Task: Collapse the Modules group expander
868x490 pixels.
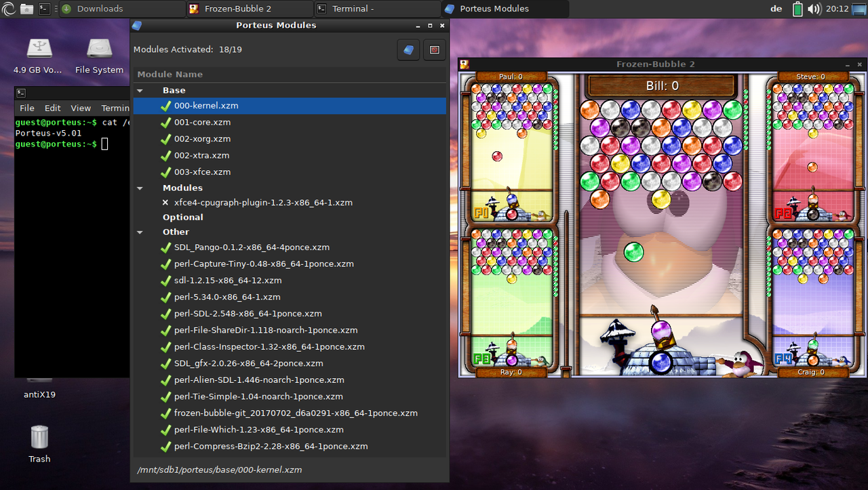Action: 140,188
